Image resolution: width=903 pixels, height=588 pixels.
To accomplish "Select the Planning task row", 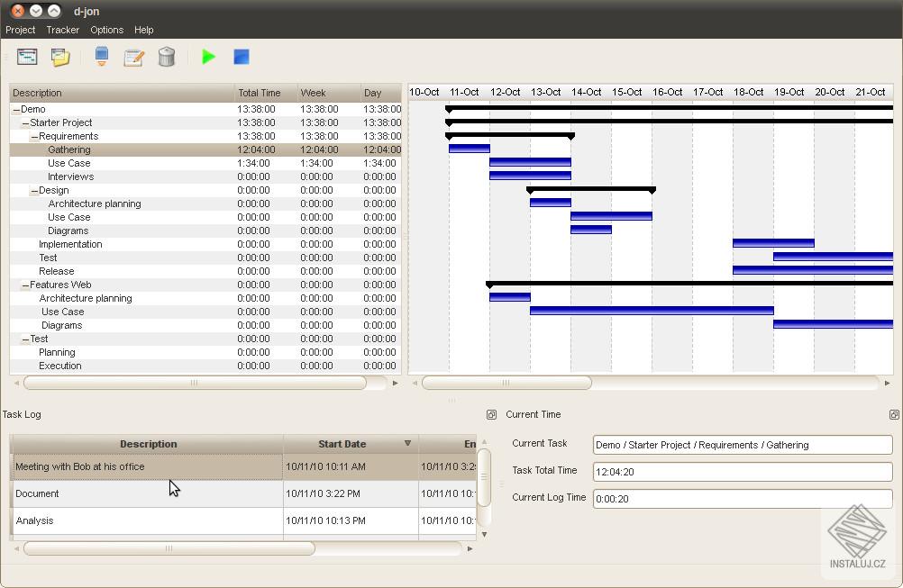I will click(x=205, y=352).
